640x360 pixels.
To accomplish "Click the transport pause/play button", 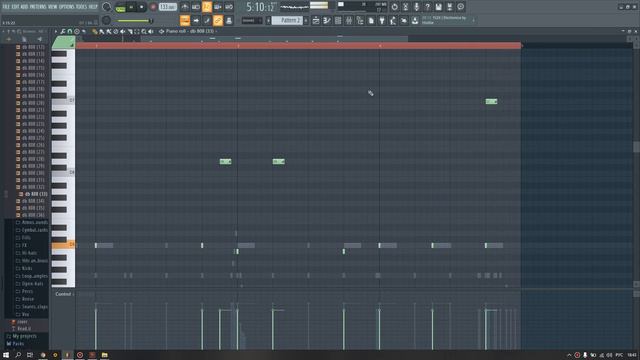I will (x=131, y=7).
